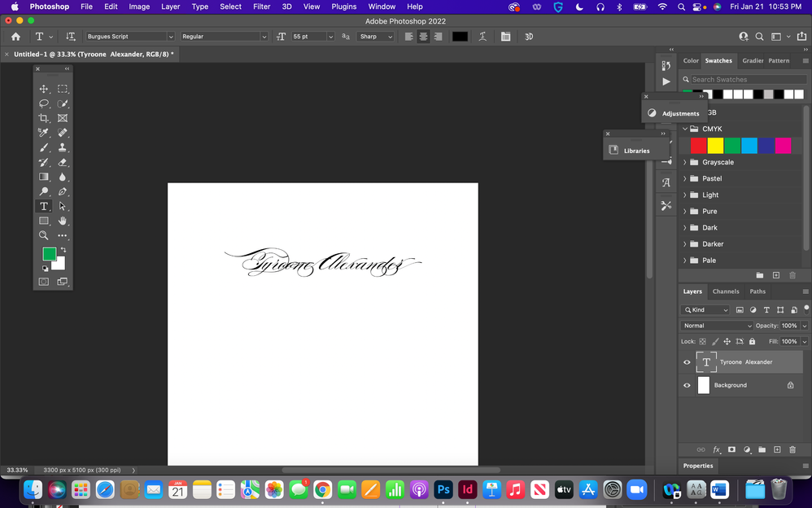Viewport: 812px width, 508px height.
Task: Click center alignment in the options bar
Action: click(x=423, y=36)
